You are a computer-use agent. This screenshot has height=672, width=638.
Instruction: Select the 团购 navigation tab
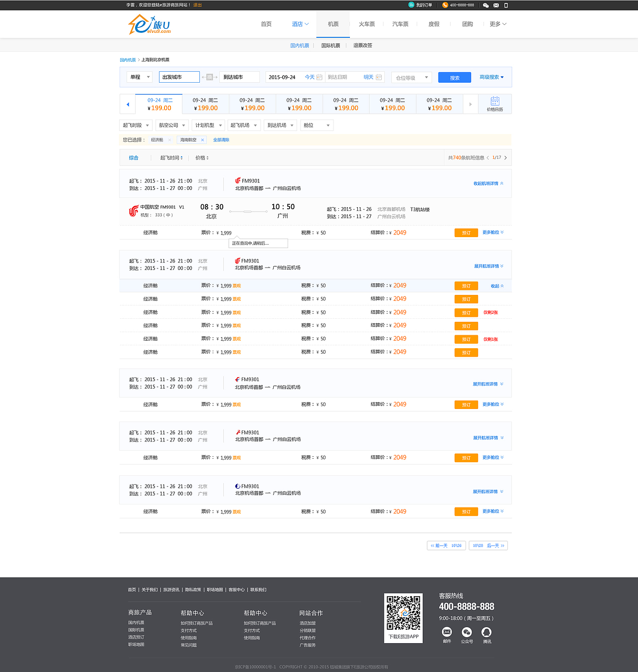468,24
